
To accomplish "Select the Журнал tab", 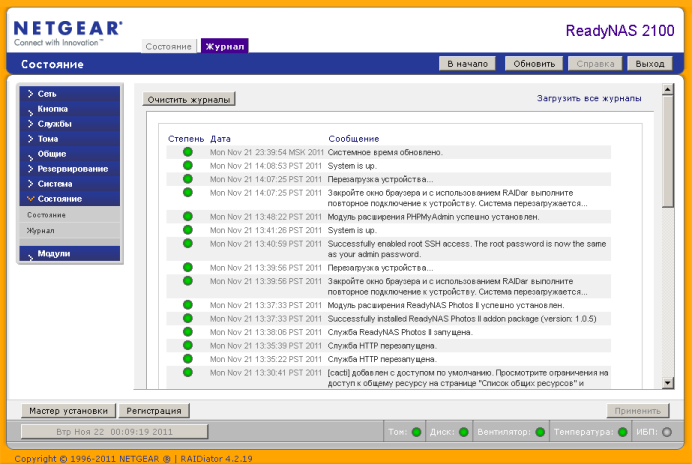I will click(x=225, y=46).
